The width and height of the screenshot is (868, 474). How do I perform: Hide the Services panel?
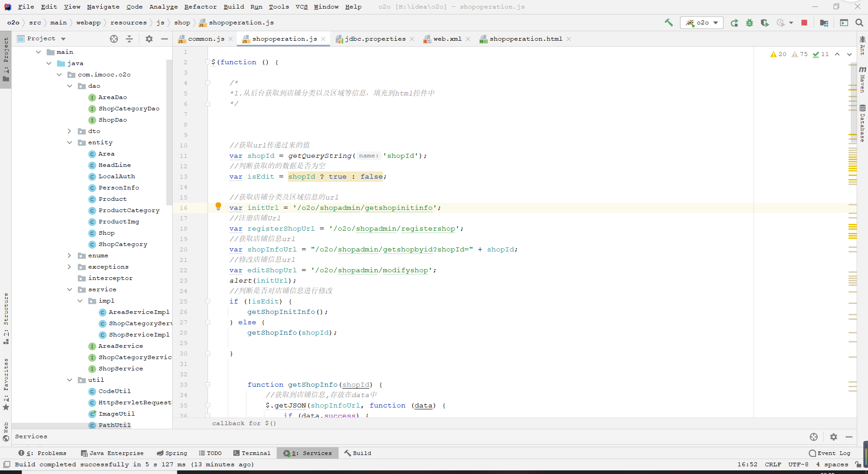849,437
